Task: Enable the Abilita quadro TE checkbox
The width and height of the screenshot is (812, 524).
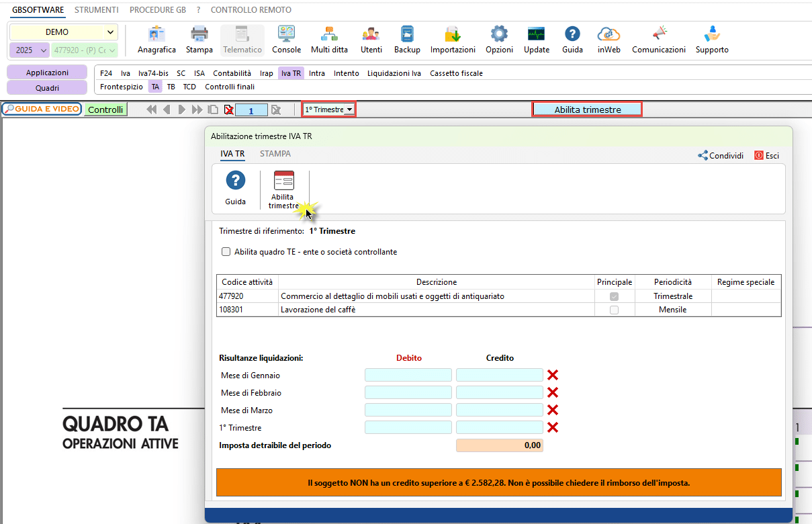Action: (x=226, y=252)
